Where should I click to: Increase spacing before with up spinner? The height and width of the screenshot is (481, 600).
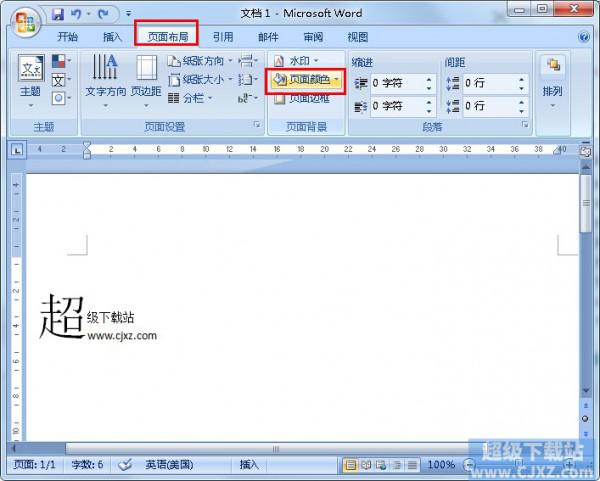pyautogui.click(x=521, y=79)
